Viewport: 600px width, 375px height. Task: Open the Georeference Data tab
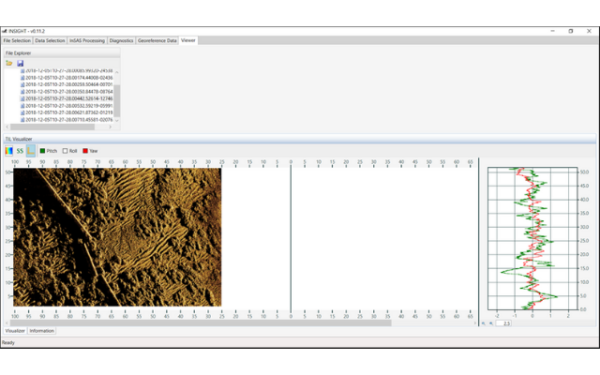(157, 41)
